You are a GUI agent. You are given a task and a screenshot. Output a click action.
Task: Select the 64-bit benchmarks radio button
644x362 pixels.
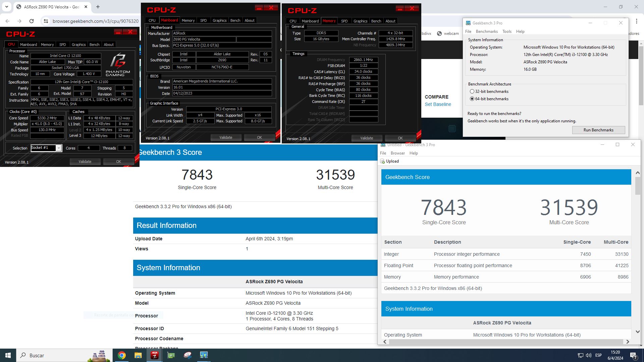click(472, 99)
